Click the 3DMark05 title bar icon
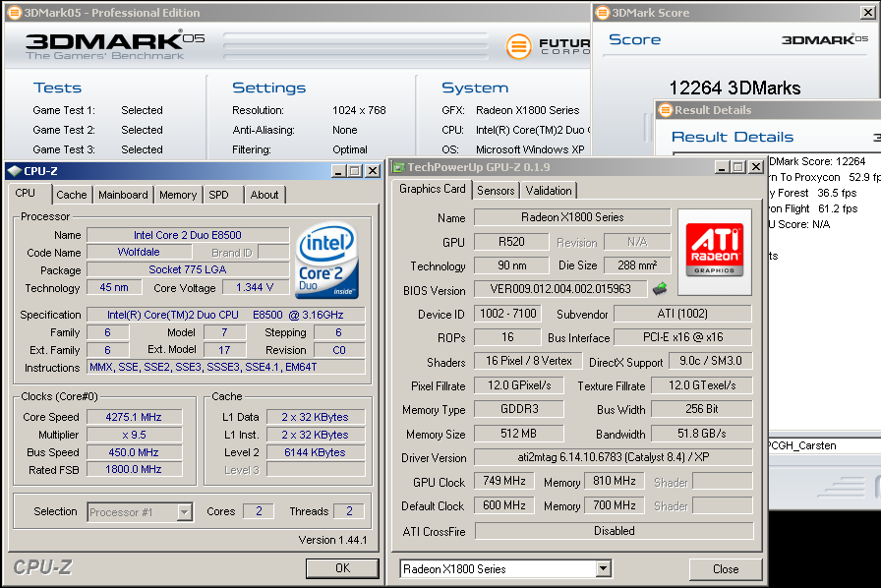 tap(15, 13)
